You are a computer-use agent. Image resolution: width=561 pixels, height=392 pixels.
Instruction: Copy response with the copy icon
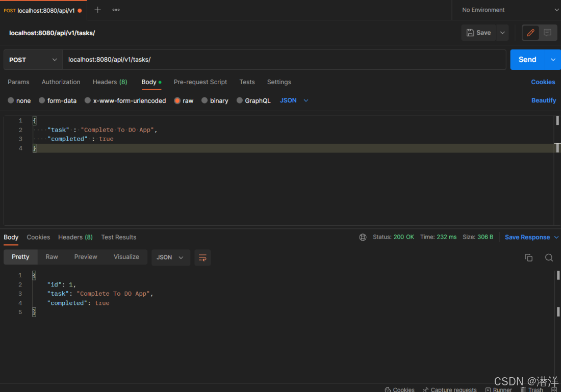click(528, 257)
